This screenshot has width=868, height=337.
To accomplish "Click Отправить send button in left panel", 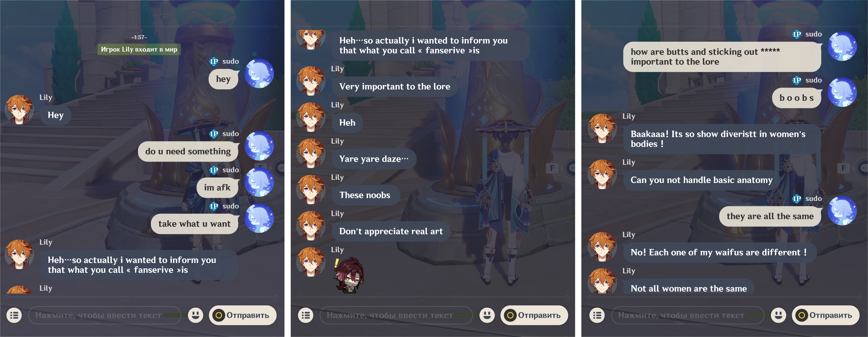I will click(243, 315).
